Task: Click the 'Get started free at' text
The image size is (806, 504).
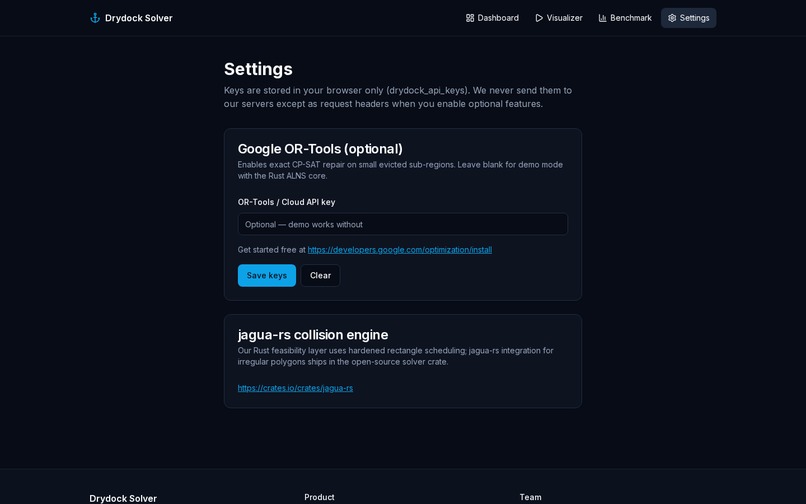Action: point(271,250)
